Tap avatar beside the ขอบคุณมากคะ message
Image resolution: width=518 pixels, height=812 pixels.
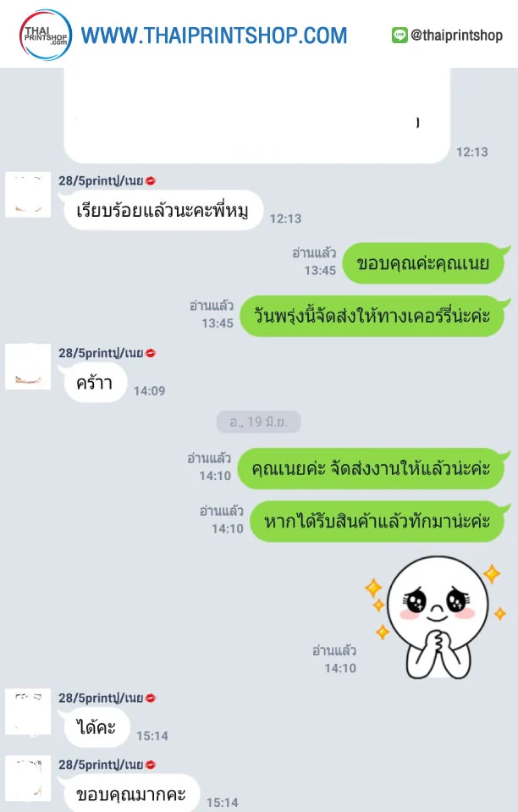click(x=28, y=778)
